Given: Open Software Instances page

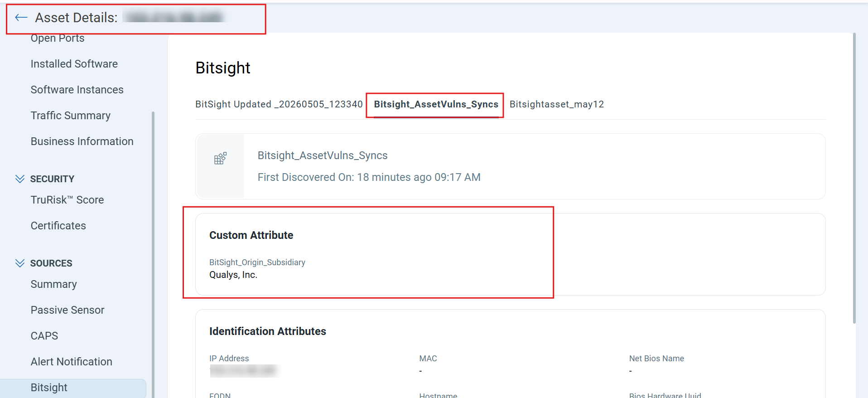Looking at the screenshot, I should point(77,90).
